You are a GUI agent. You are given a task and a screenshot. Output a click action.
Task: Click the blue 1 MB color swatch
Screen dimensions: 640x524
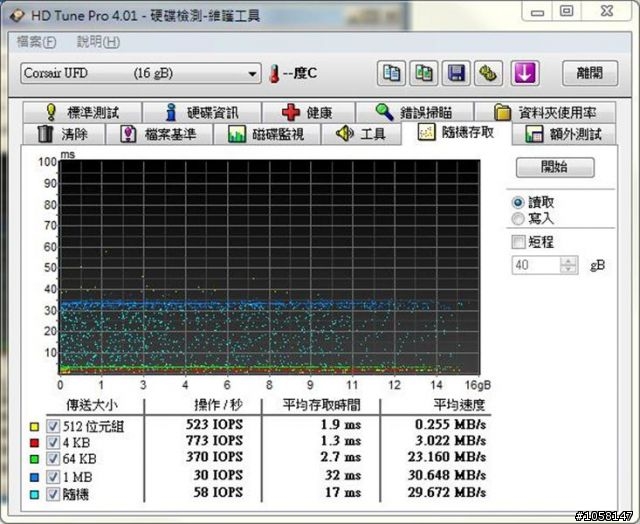coord(34,477)
